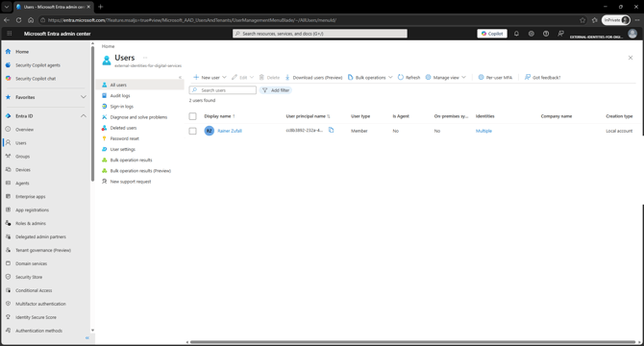This screenshot has height=346, width=644.
Task: Open the portal settings gear icon
Action: 531,34
